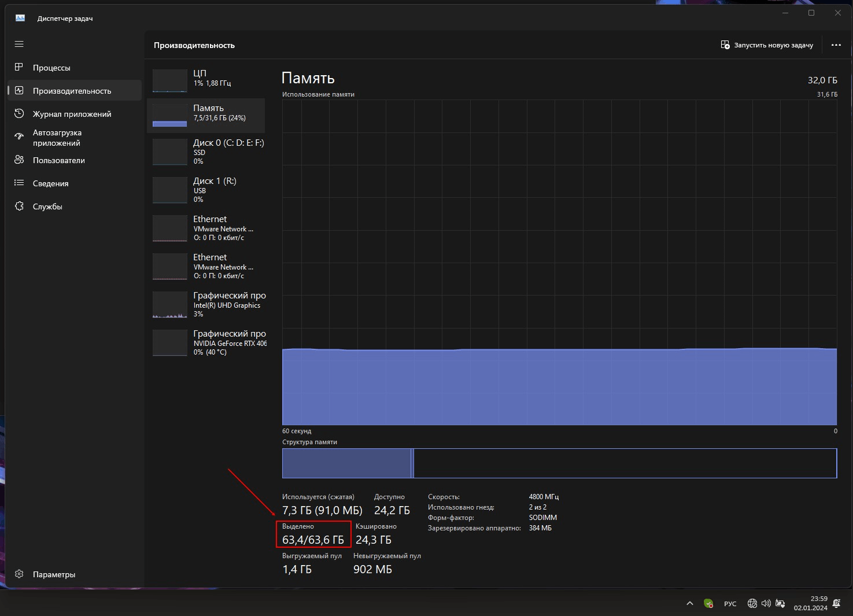Click the Структура памяти composition bar
The height and width of the screenshot is (616, 853).
coord(559,463)
